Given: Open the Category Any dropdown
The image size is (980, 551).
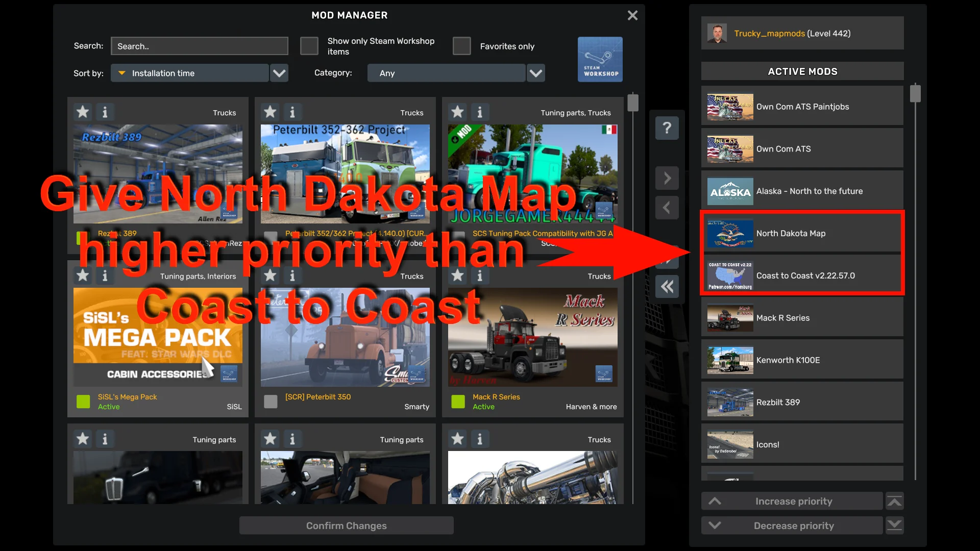Looking at the screenshot, I should pos(446,73).
